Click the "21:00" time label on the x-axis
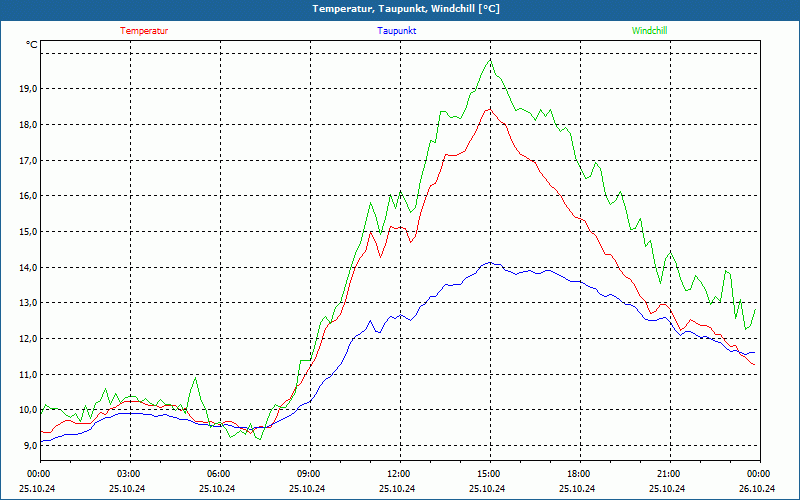Image resolution: width=800 pixels, height=500 pixels. [667, 474]
